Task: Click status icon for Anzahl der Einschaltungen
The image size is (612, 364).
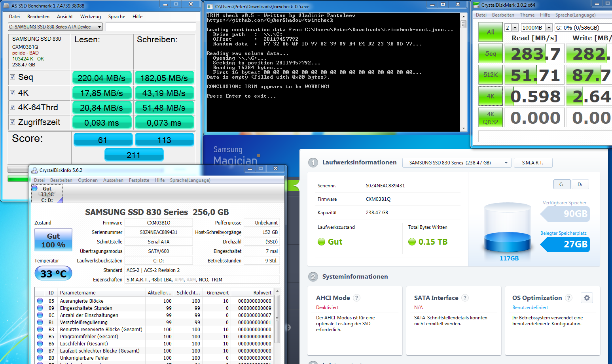Action: coord(40,315)
